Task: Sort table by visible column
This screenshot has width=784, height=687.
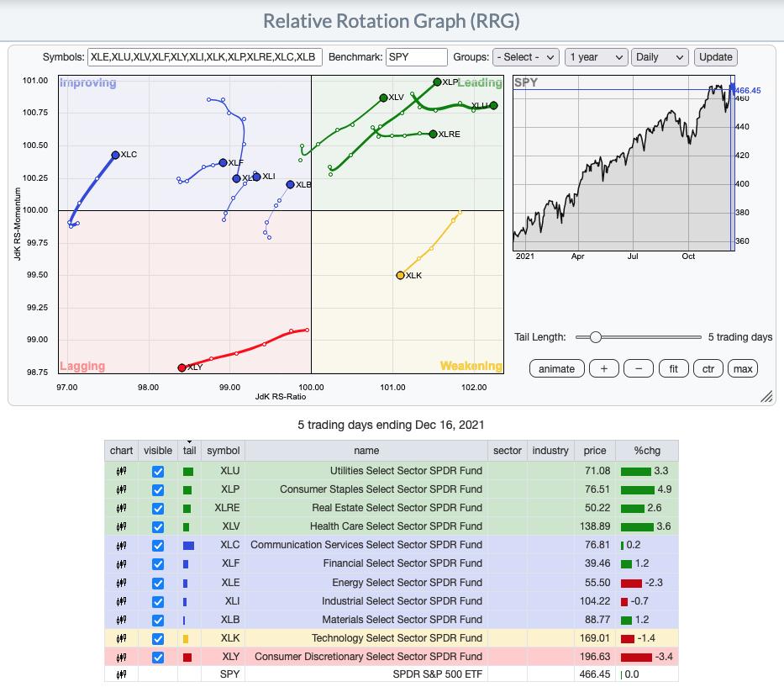Action: pyautogui.click(x=157, y=451)
